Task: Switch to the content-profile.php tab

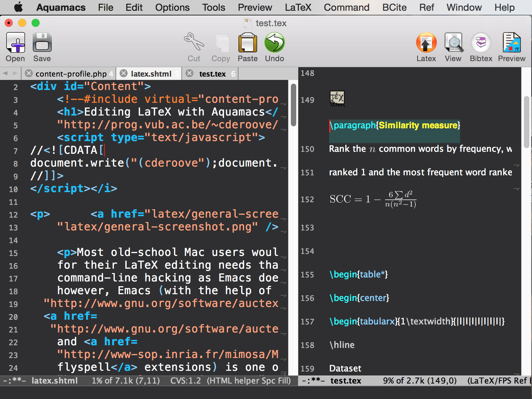Action: coord(71,74)
